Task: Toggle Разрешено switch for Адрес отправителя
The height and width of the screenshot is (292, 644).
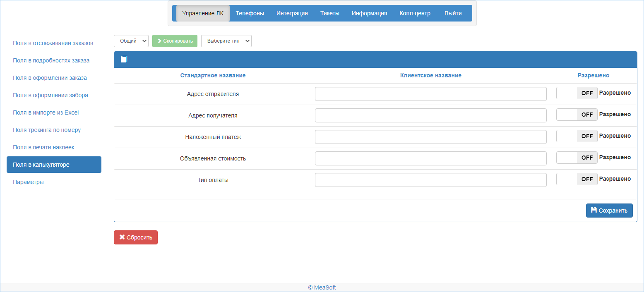Action: click(x=577, y=93)
